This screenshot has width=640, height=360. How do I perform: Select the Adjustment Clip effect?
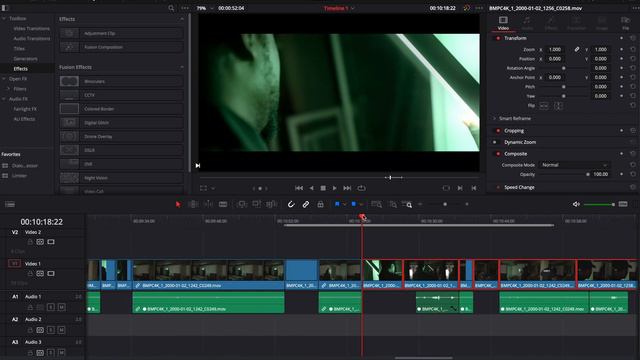tap(121, 33)
